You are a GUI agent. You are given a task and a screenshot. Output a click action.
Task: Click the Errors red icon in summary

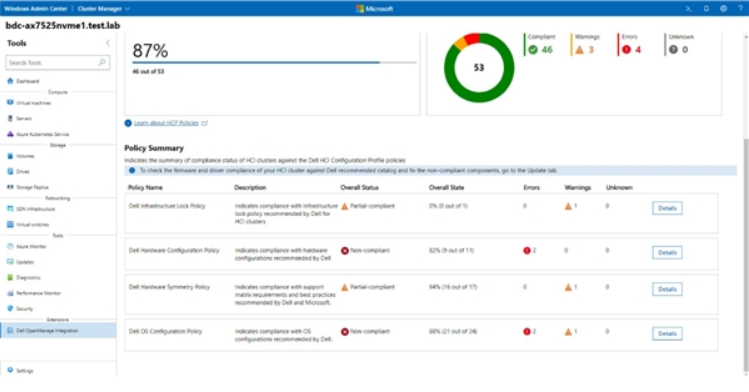[x=626, y=50]
